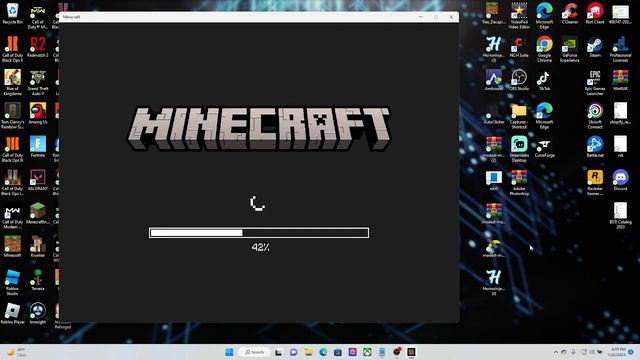This screenshot has width=640, height=360.
Task: Launch Steam desktop icon
Action: pos(595,47)
